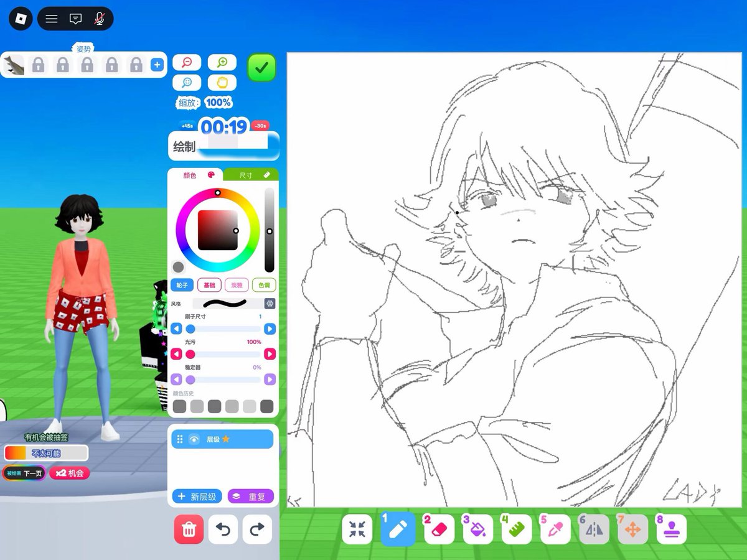Undo the last stroke

click(223, 530)
